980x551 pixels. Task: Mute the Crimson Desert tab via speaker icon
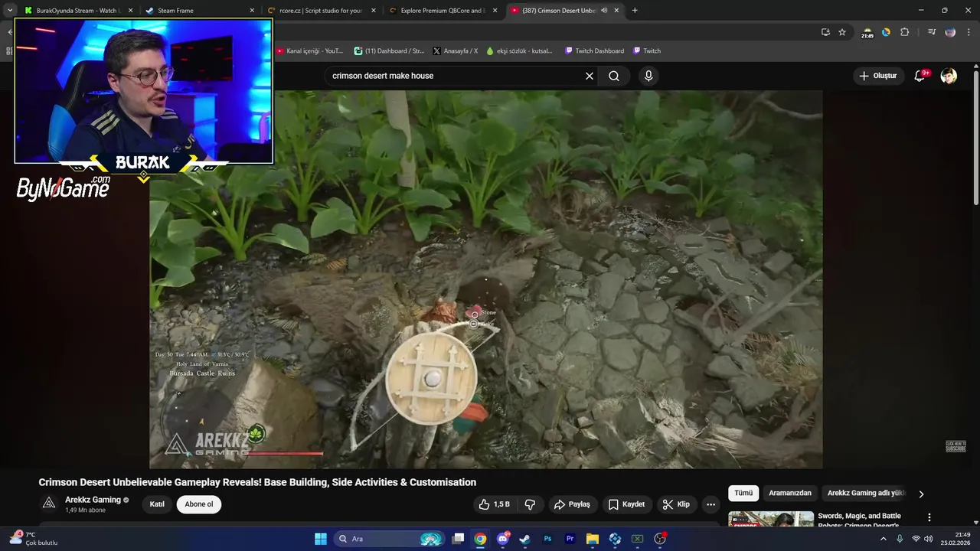(x=604, y=11)
